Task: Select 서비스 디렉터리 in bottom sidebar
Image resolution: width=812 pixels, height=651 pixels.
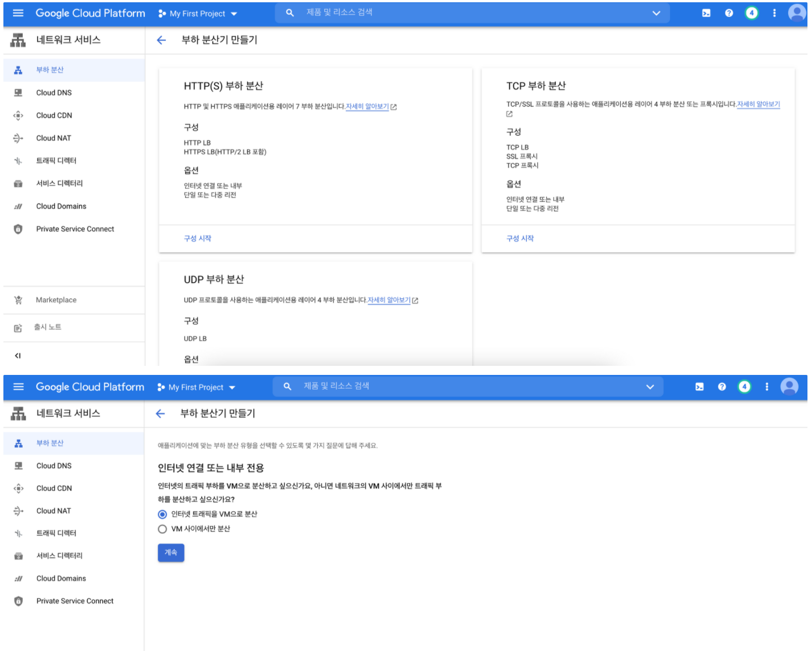Action: [74, 556]
